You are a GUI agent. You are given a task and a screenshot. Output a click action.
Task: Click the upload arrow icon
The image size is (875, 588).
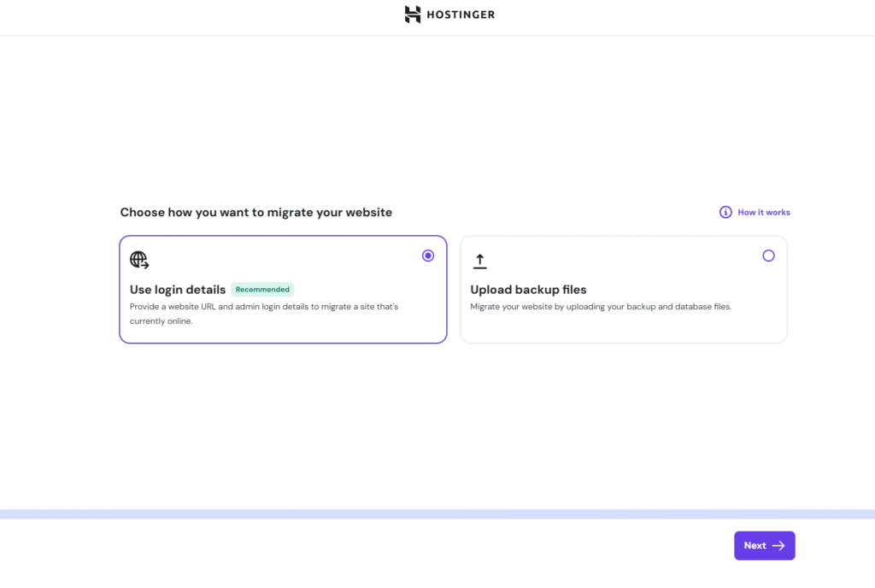[479, 261]
